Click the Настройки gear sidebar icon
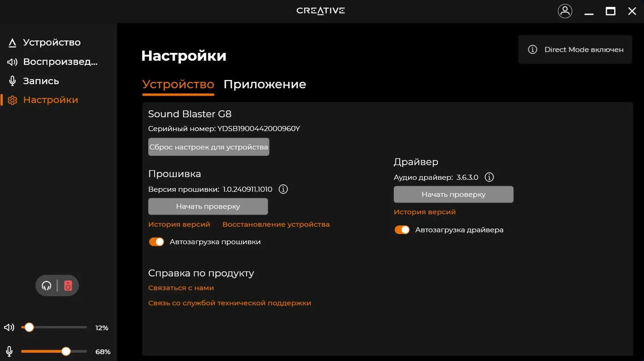Viewport: 644px width, 361px height. tap(12, 100)
